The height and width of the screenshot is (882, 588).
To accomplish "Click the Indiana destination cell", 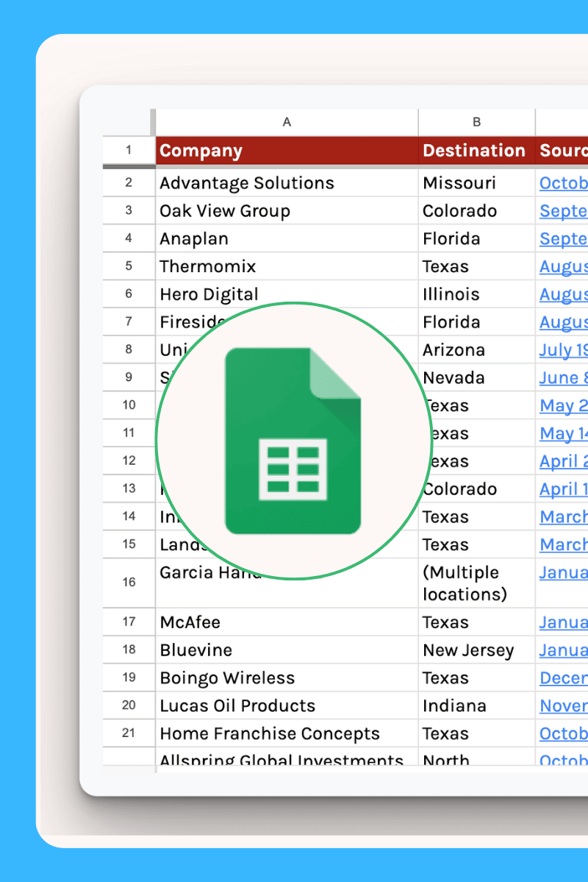I will (477, 705).
